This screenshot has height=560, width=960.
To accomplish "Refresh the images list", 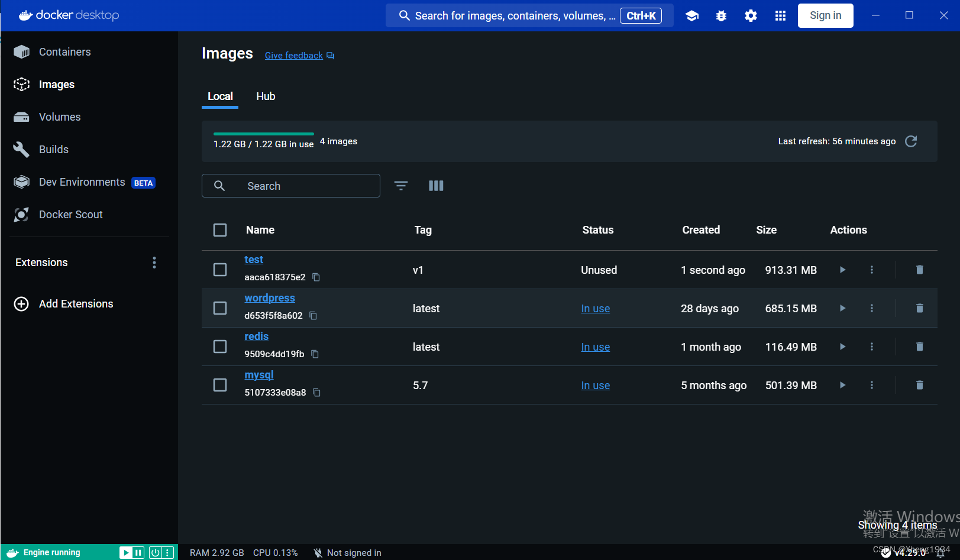I will pyautogui.click(x=911, y=141).
